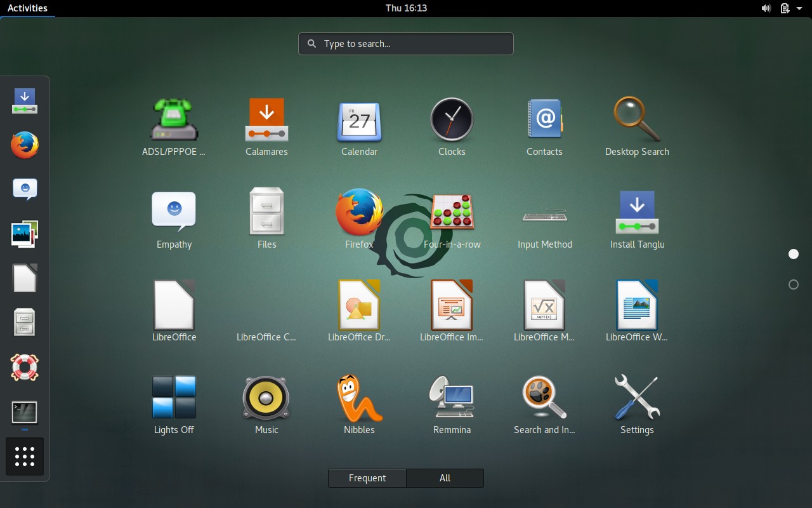Select the All applications tab
Screen dimensions: 812x508
(x=445, y=478)
